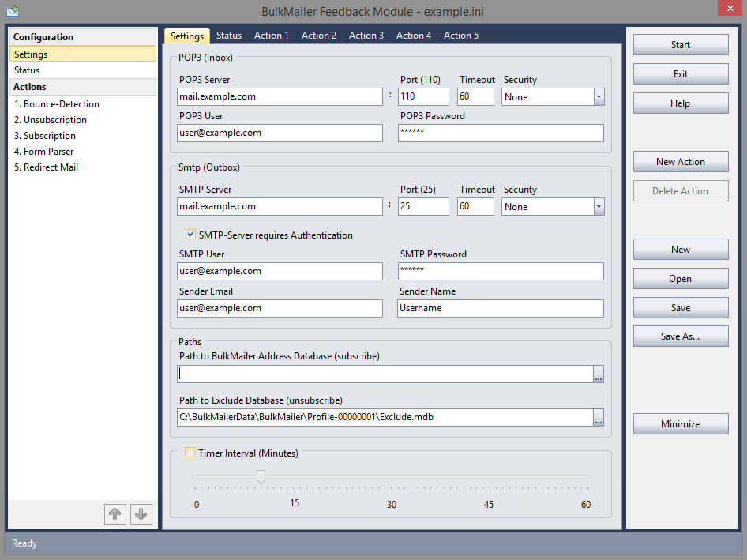Close the BulkMailer Feedback Module window
The height and width of the screenshot is (560, 747).
tap(730, 8)
